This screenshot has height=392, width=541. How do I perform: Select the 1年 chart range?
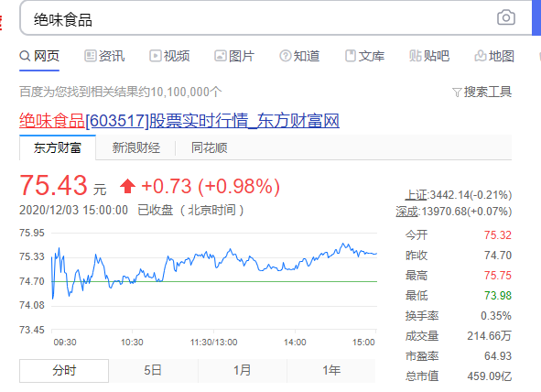click(x=331, y=371)
